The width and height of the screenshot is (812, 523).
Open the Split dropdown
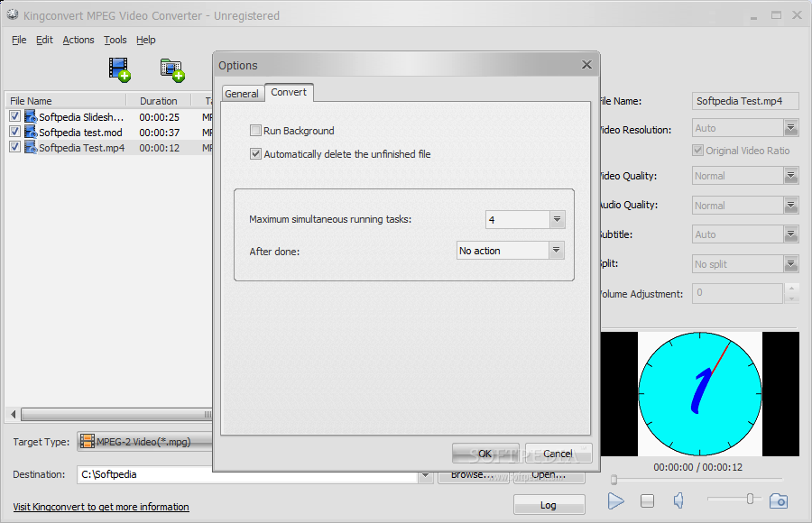tap(790, 264)
